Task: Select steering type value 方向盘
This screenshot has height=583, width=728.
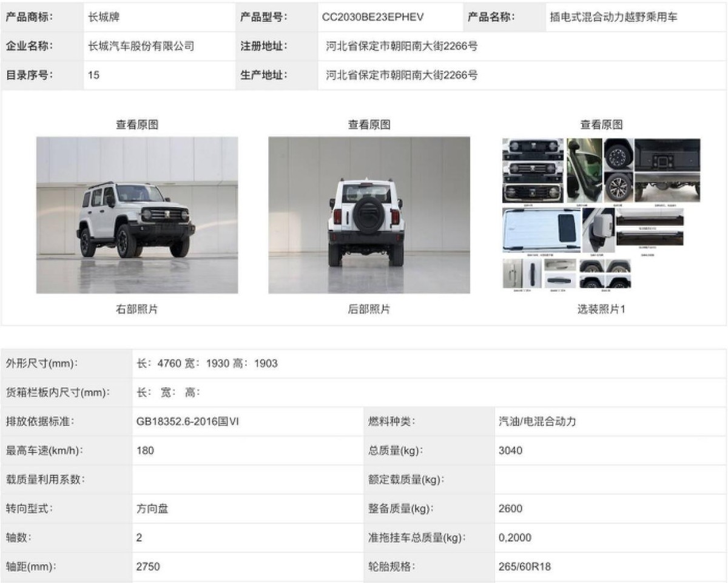Action: tap(152, 509)
